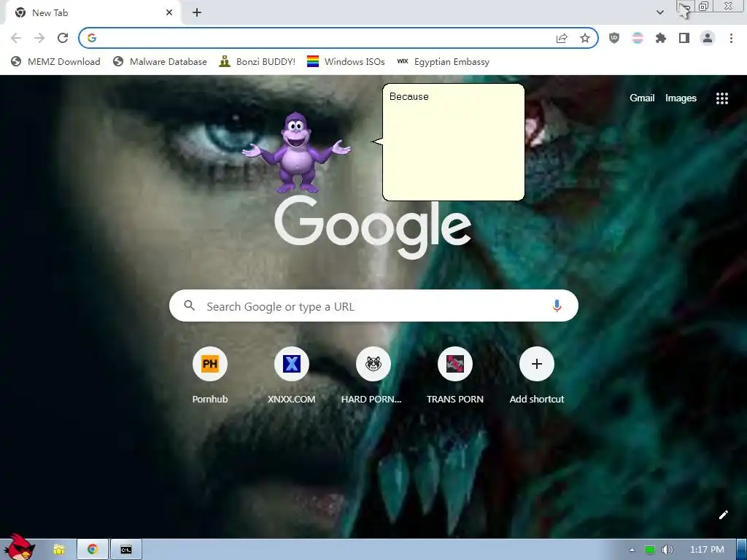Screen dimensions: 747x560
Task: Open the volume speaker tray icon
Action: (667, 550)
